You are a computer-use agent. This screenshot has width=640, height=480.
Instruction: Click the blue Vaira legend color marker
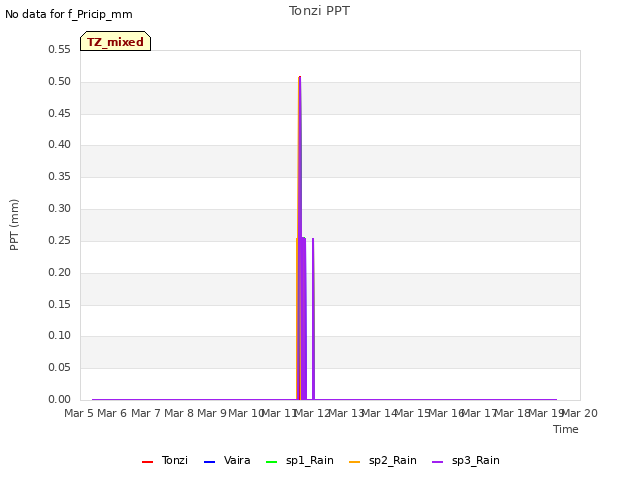pos(209,462)
